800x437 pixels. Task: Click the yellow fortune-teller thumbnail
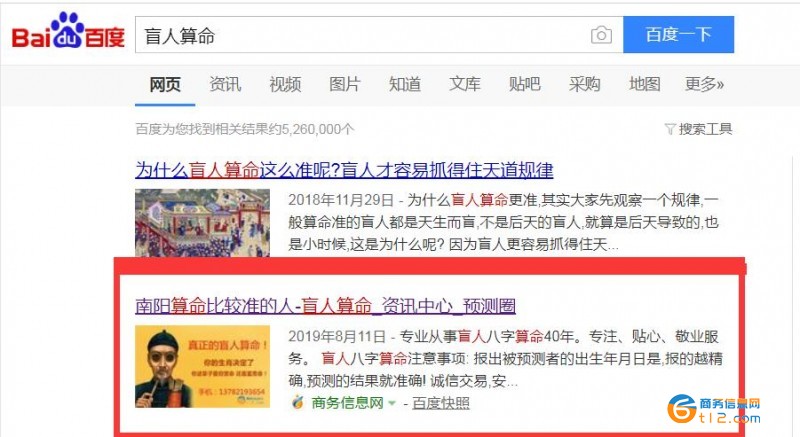(203, 367)
